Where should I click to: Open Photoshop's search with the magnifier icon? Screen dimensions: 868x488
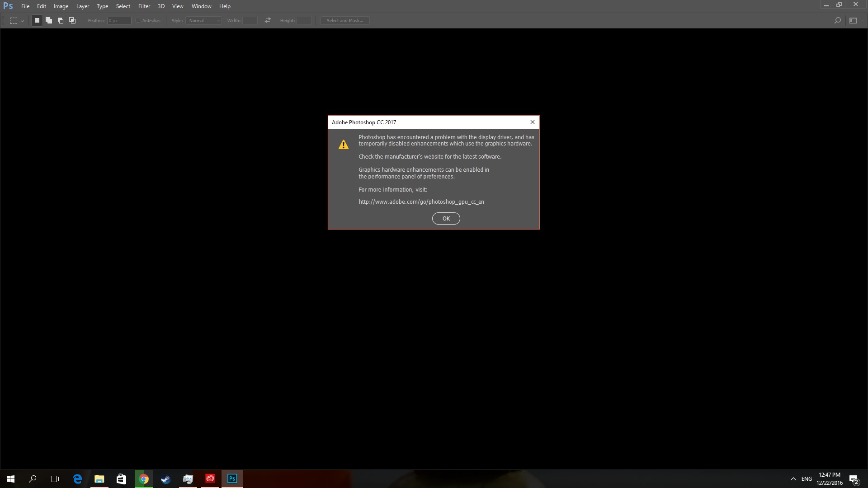(x=838, y=20)
